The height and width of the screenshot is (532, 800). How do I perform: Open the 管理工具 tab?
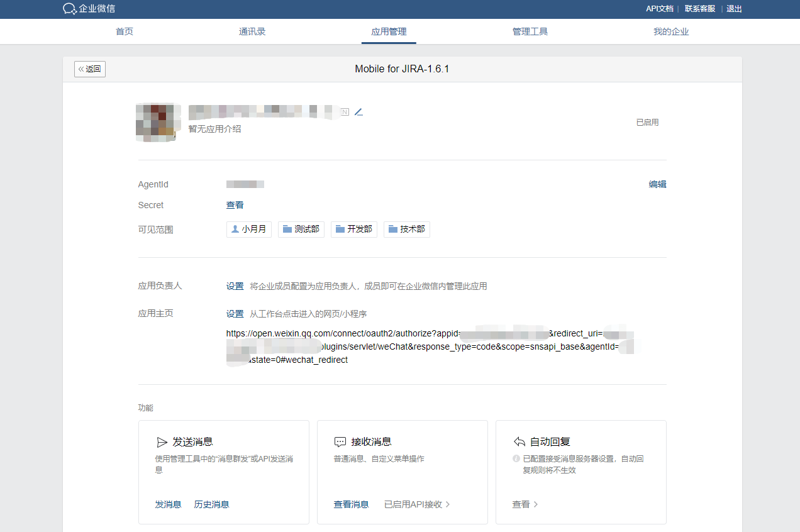530,31
